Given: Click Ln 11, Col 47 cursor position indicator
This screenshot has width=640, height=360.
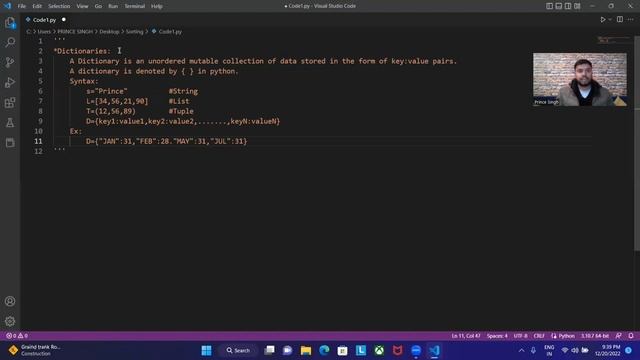Looking at the screenshot, I should 466,336.
